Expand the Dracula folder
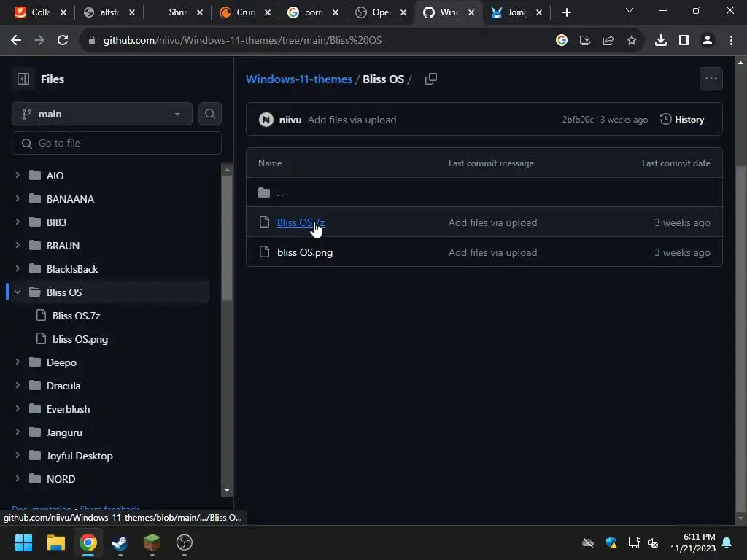 [18, 385]
